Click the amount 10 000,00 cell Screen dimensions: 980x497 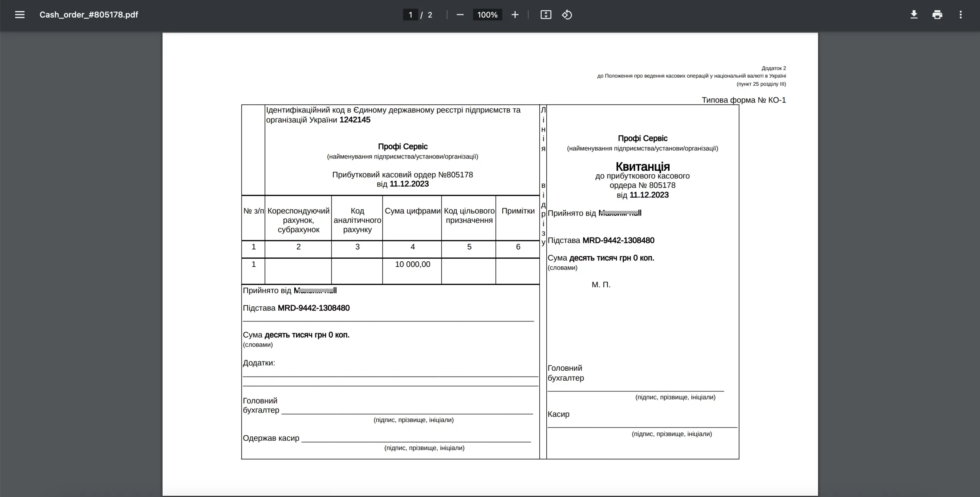[x=412, y=264]
